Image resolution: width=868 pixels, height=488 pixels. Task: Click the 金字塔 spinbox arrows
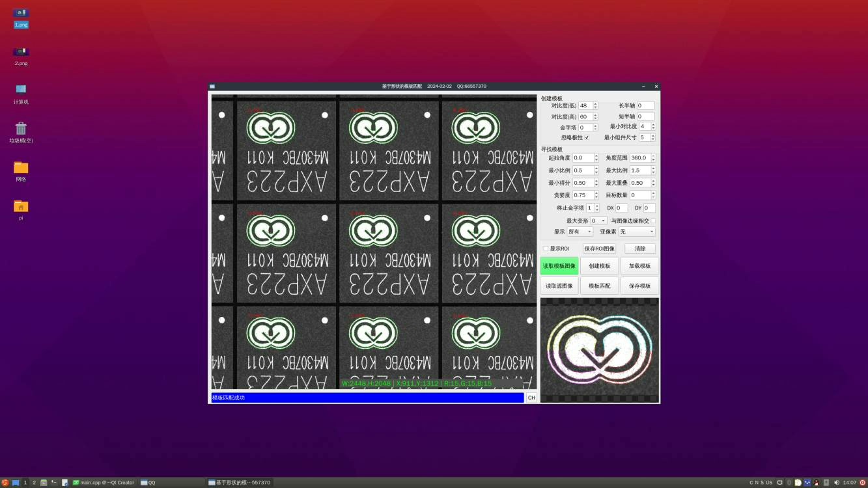click(x=595, y=128)
